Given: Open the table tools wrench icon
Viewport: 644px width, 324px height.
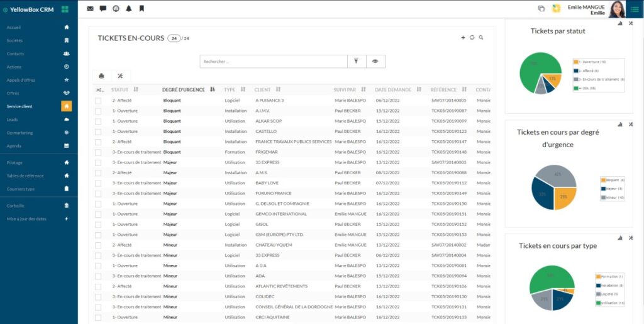Looking at the screenshot, I should [x=120, y=76].
